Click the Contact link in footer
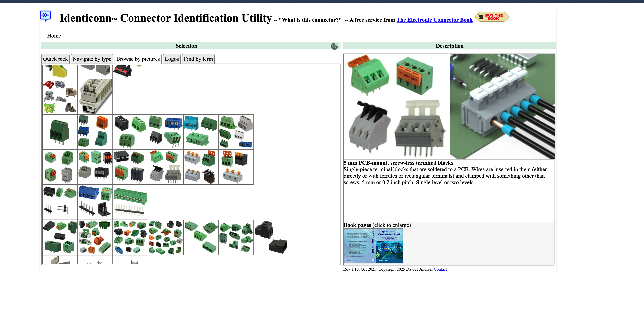This screenshot has height=319, width=644. [440, 269]
